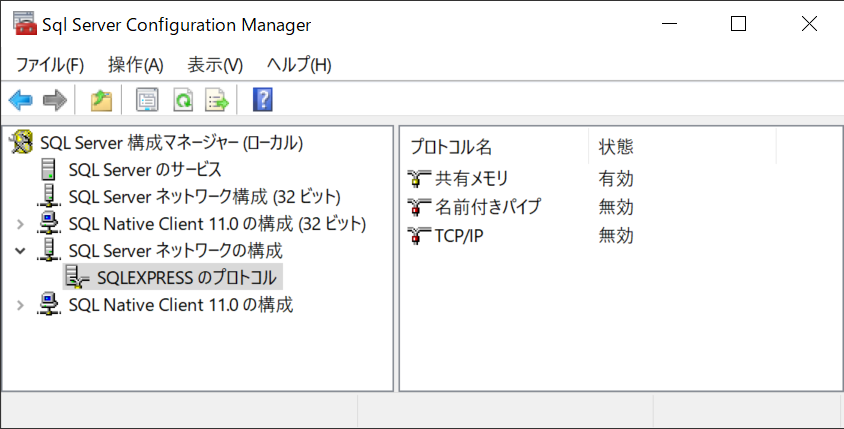Open the 表示(V) menu
The height and width of the screenshot is (429, 844).
click(215, 65)
